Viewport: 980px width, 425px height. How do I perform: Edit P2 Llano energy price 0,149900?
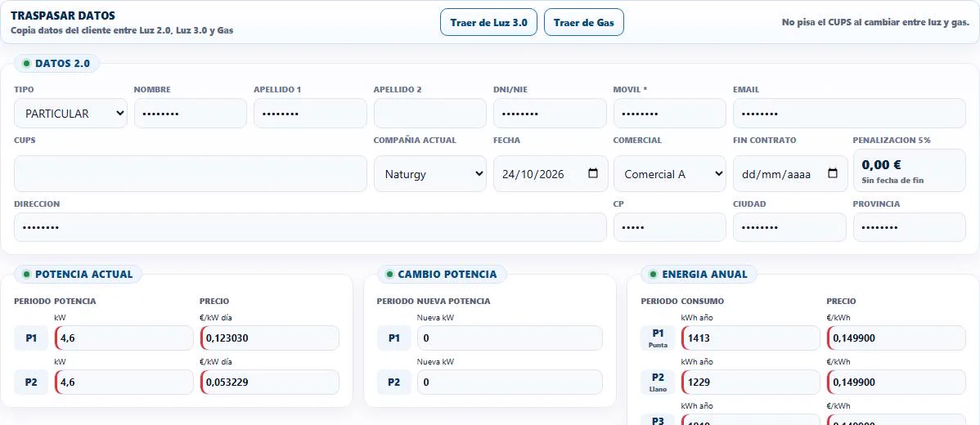[897, 382]
